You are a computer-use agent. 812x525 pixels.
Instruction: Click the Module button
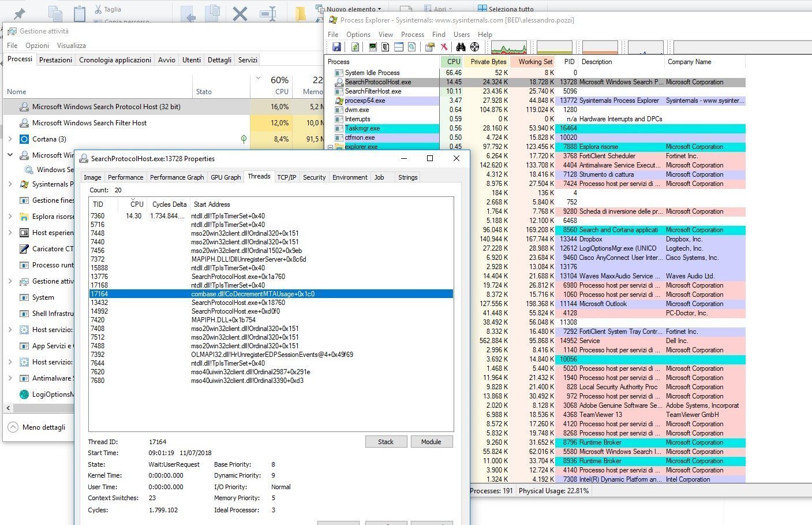(431, 442)
